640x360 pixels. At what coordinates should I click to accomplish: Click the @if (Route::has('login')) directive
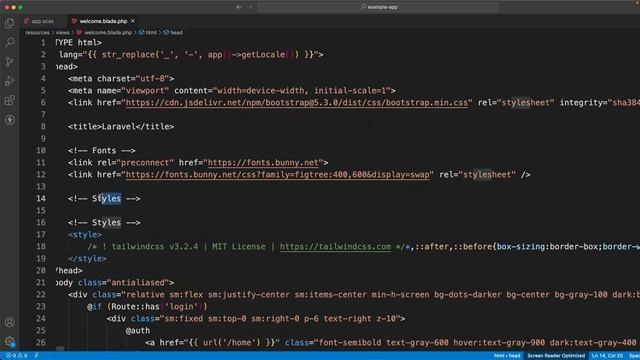coord(147,307)
